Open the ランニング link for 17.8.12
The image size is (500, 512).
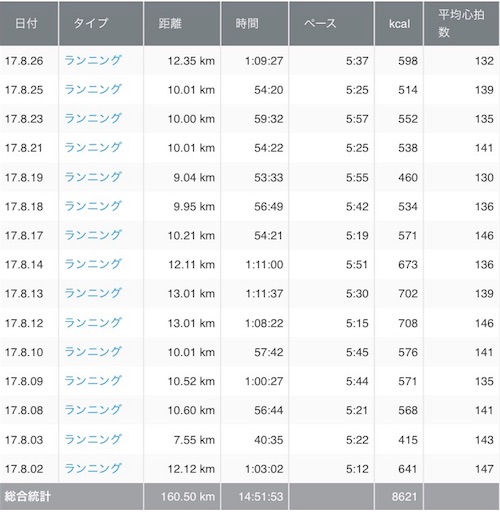(x=92, y=323)
